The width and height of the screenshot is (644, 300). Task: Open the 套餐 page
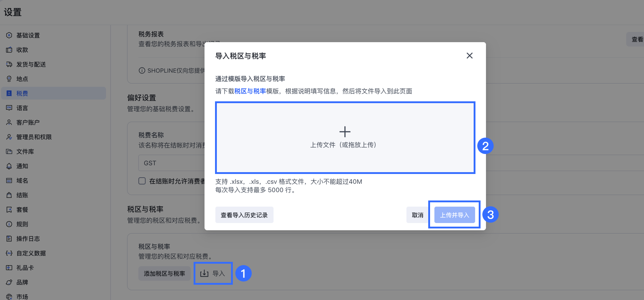[54, 210]
